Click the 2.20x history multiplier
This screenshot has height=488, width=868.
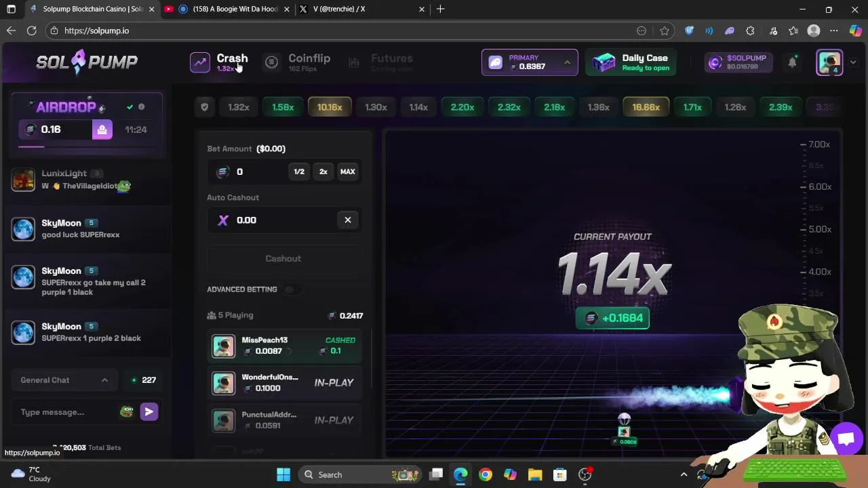coord(462,107)
